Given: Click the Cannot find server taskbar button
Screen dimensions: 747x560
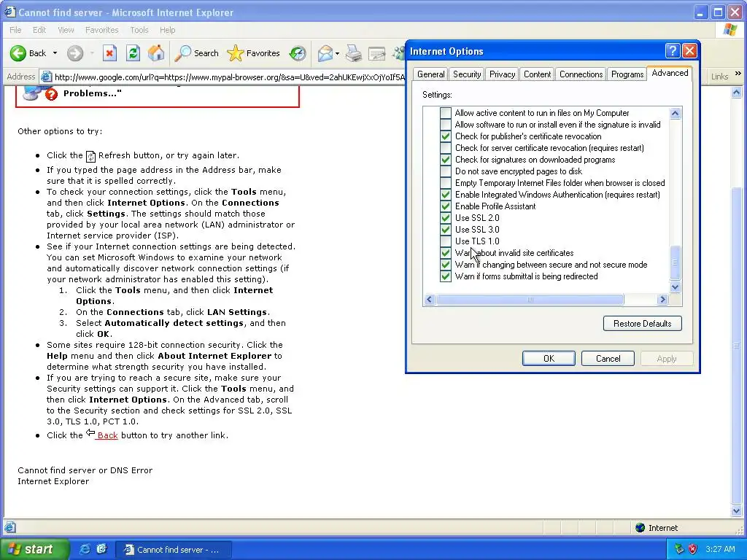Looking at the screenshot, I should [174, 550].
